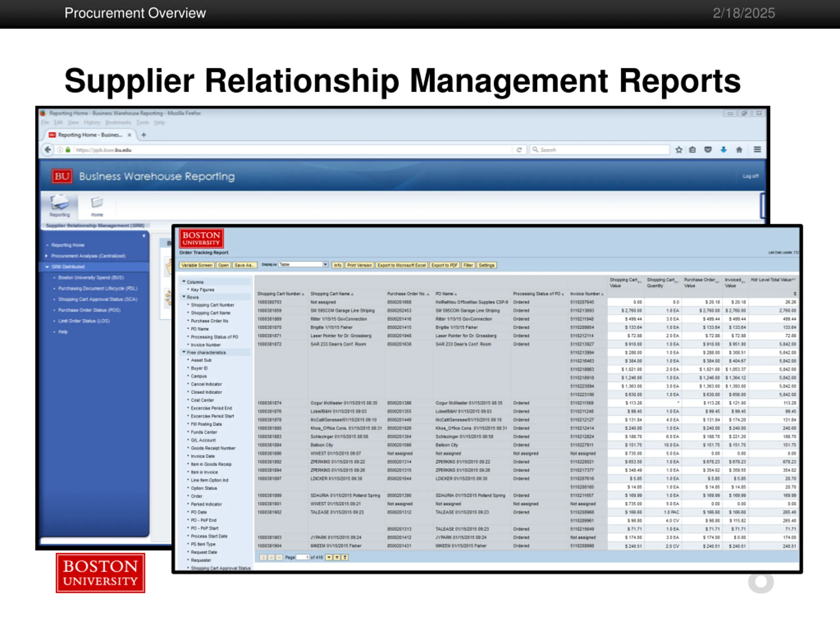Click the Firefox home icon
840x630 pixels.
pyautogui.click(x=739, y=150)
